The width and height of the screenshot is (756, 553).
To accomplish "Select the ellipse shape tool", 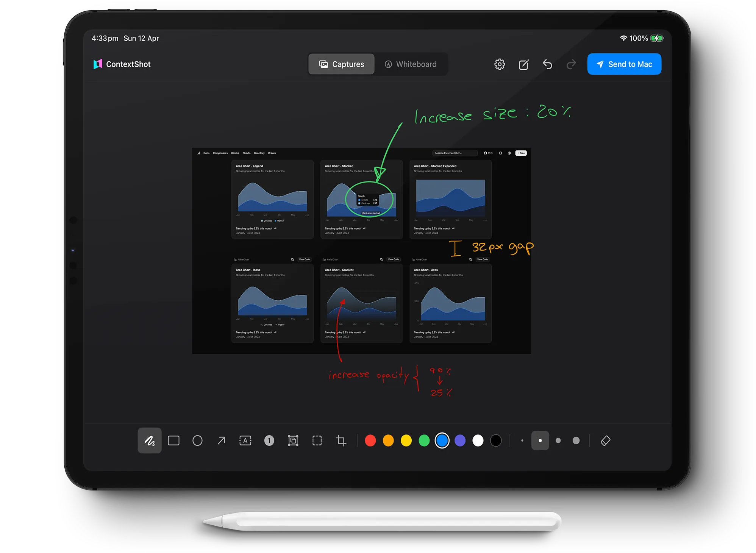I will 197,441.
